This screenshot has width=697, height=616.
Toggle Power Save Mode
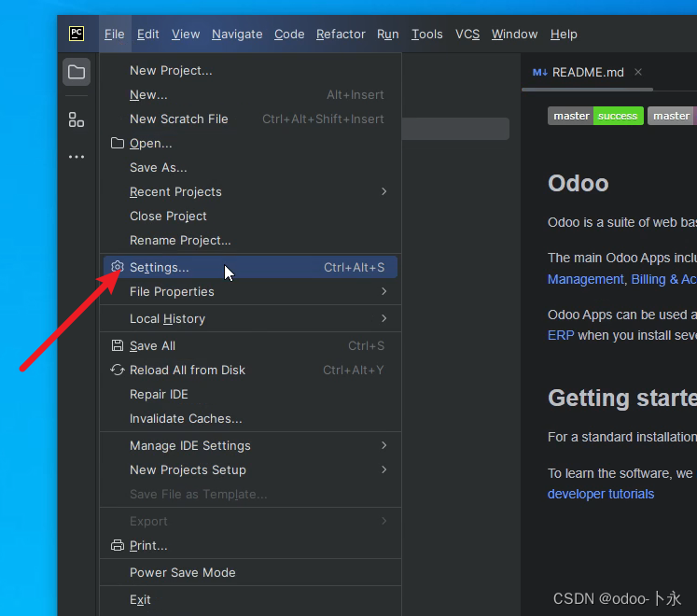250,572
